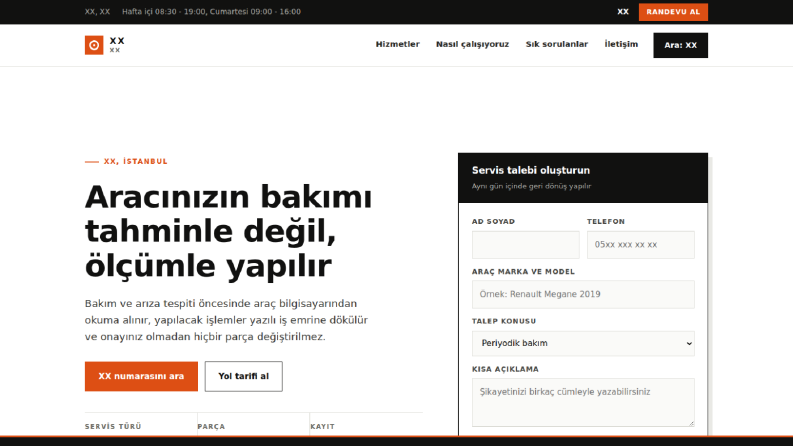Click the Yol tarifi al button
Image resolution: width=793 pixels, height=446 pixels.
[x=243, y=376]
